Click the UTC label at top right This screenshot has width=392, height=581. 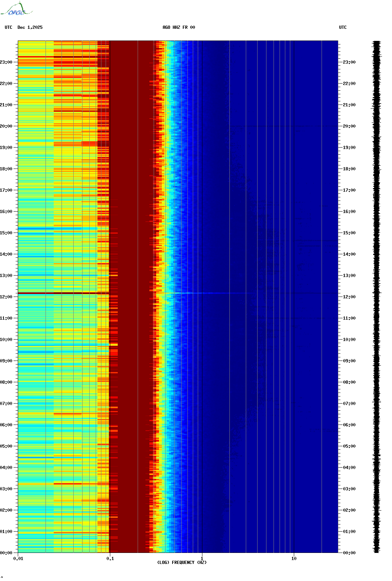tap(343, 27)
